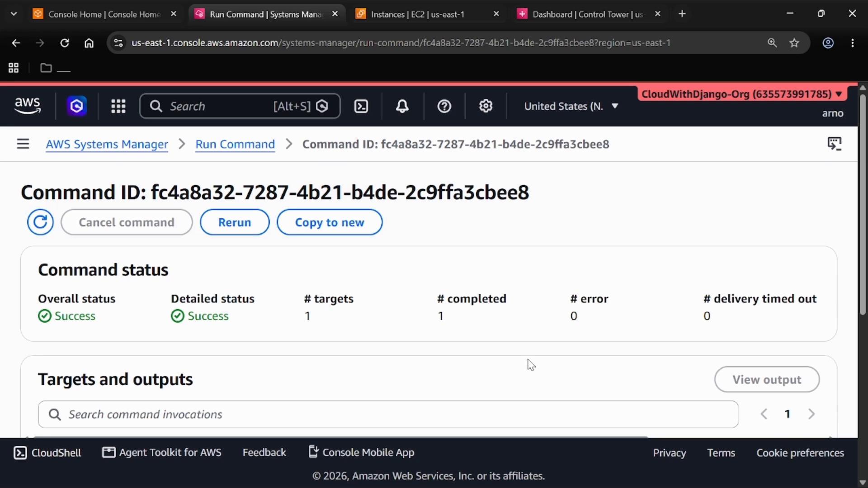Open the tutorials panel icon at right

coord(835,144)
